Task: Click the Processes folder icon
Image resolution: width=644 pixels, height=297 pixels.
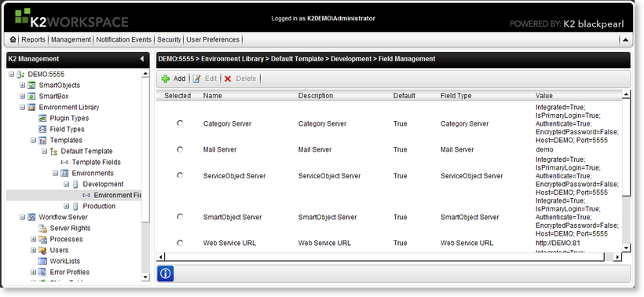Action: tap(42, 240)
